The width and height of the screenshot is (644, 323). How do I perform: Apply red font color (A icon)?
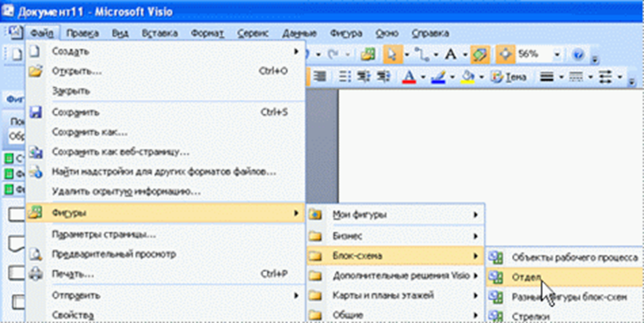[409, 77]
